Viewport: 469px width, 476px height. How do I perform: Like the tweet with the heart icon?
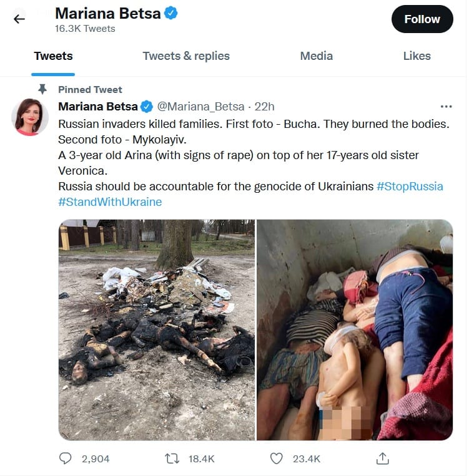click(277, 459)
